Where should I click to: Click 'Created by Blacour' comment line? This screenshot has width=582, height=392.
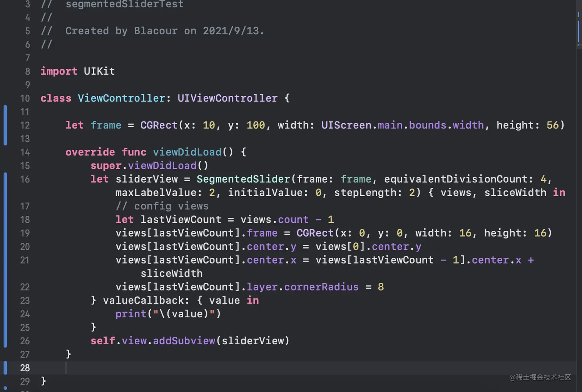click(152, 31)
